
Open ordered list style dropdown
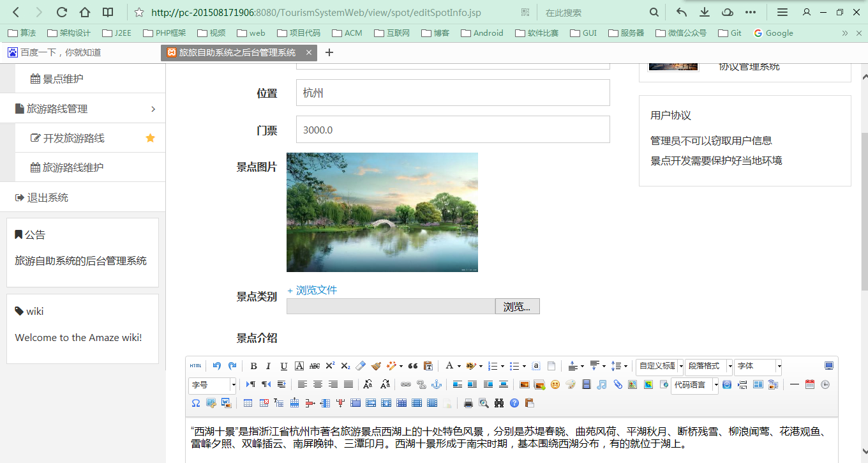click(x=502, y=367)
